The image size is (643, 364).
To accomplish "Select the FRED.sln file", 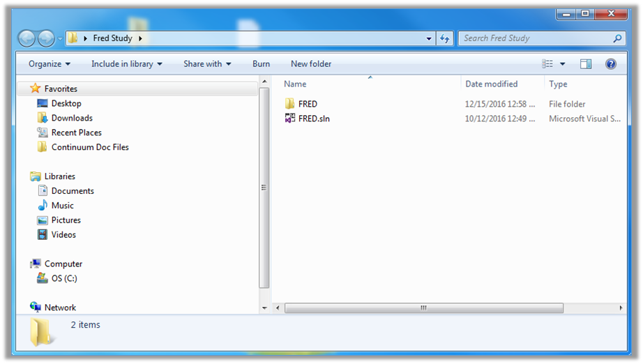I will pyautogui.click(x=314, y=119).
